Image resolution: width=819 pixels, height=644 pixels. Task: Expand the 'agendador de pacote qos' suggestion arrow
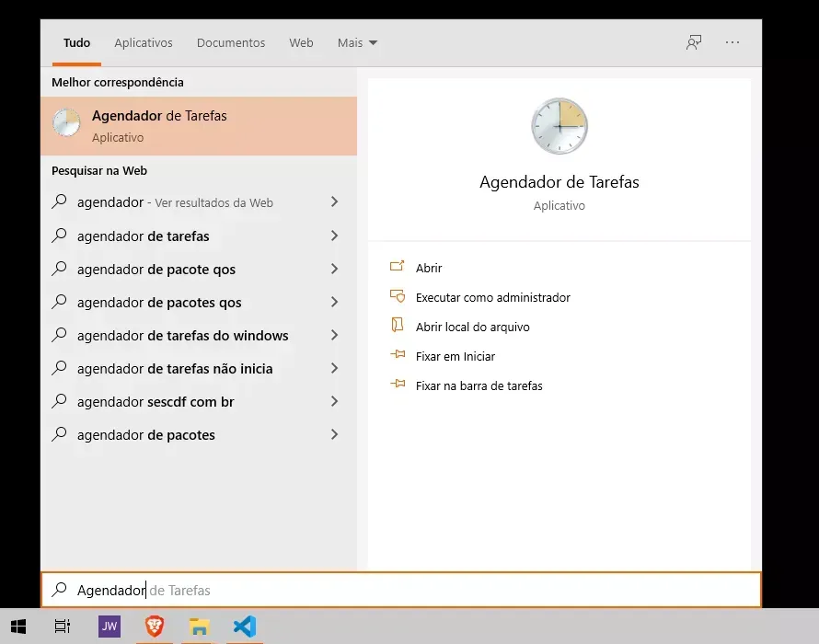coord(334,269)
